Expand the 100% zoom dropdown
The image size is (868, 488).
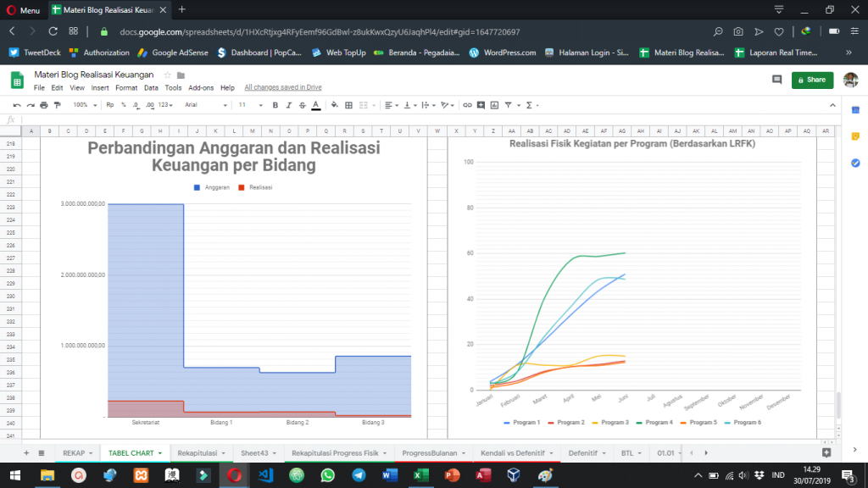(x=84, y=105)
